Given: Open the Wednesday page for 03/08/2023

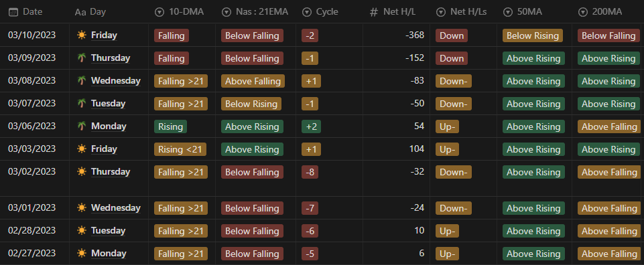Looking at the screenshot, I should (x=116, y=81).
